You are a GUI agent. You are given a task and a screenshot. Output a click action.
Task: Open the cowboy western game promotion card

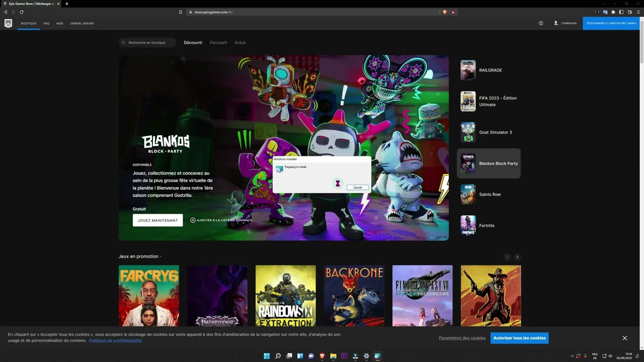coord(491,296)
